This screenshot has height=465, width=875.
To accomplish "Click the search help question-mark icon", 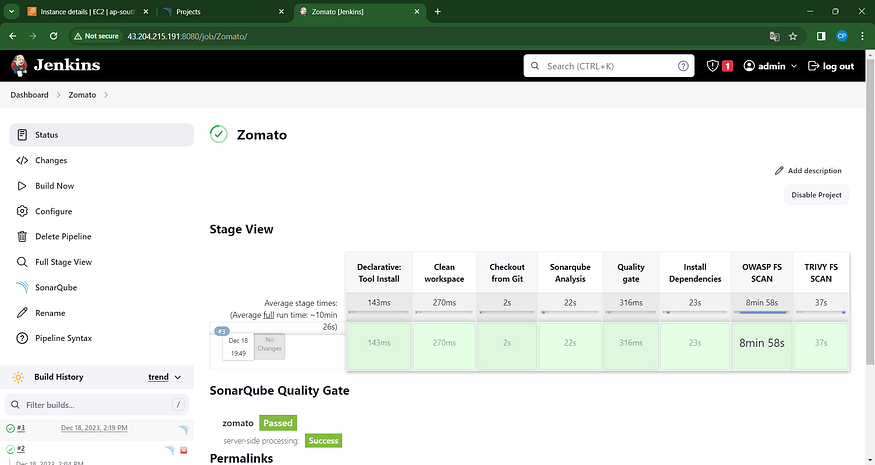I will pyautogui.click(x=683, y=66).
